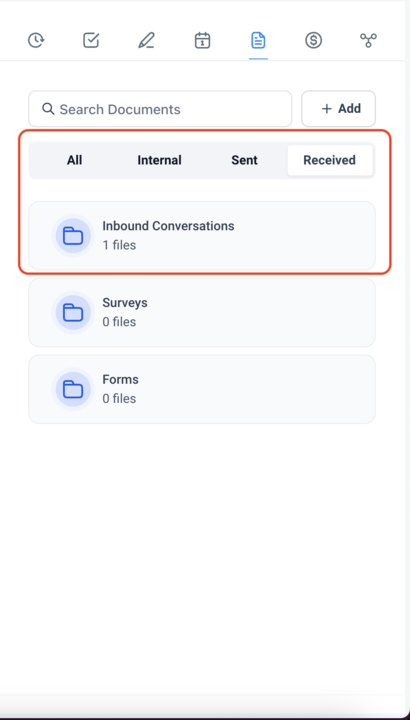
Task: Click the Inbound Conversations folder icon
Action: tap(73, 236)
